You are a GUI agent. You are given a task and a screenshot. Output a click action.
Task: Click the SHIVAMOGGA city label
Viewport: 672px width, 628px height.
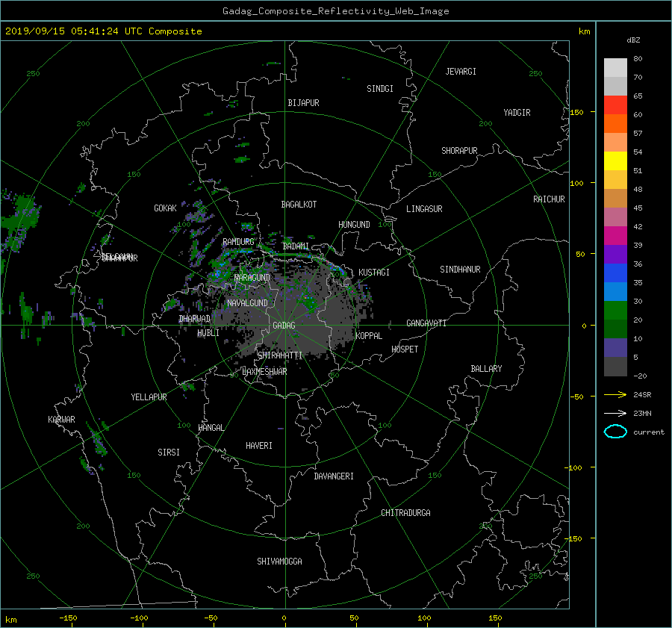pyautogui.click(x=279, y=561)
